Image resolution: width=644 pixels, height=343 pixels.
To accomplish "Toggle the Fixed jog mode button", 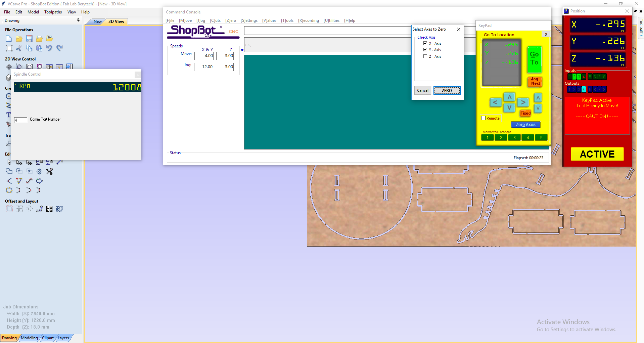I will tap(525, 113).
